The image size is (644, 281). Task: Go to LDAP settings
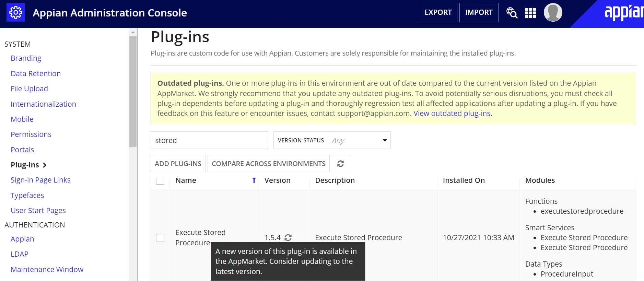tap(20, 254)
